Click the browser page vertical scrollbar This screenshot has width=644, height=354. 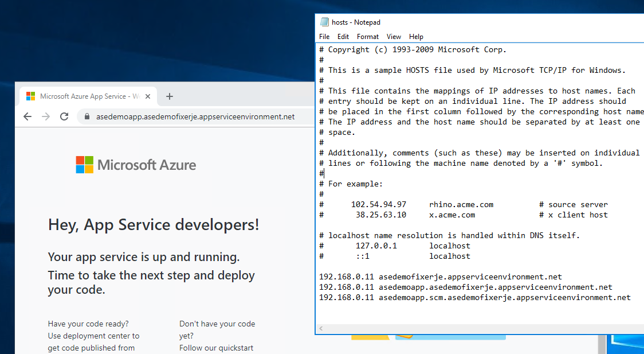point(602,343)
